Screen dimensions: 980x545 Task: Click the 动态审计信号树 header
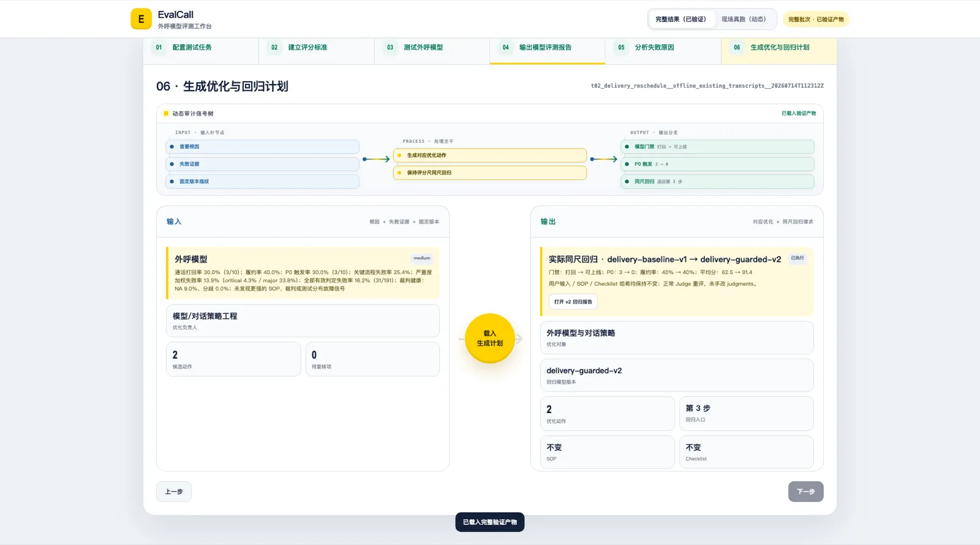click(192, 113)
